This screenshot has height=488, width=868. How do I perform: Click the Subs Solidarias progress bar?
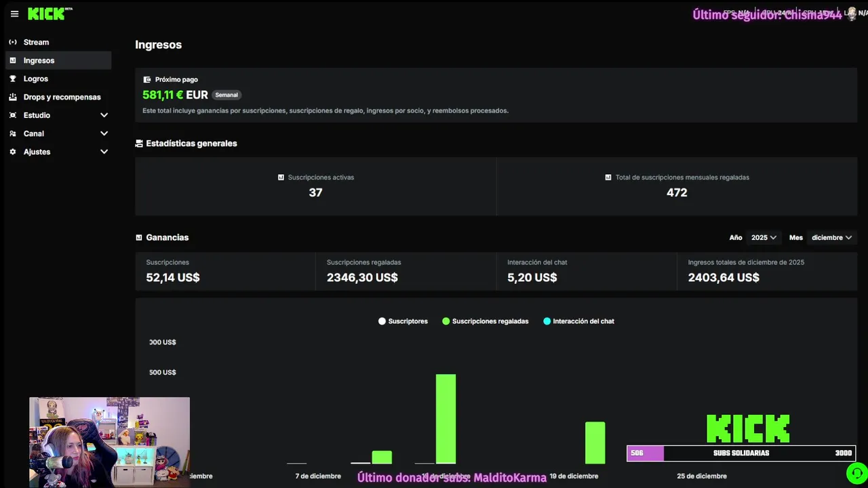point(741,453)
